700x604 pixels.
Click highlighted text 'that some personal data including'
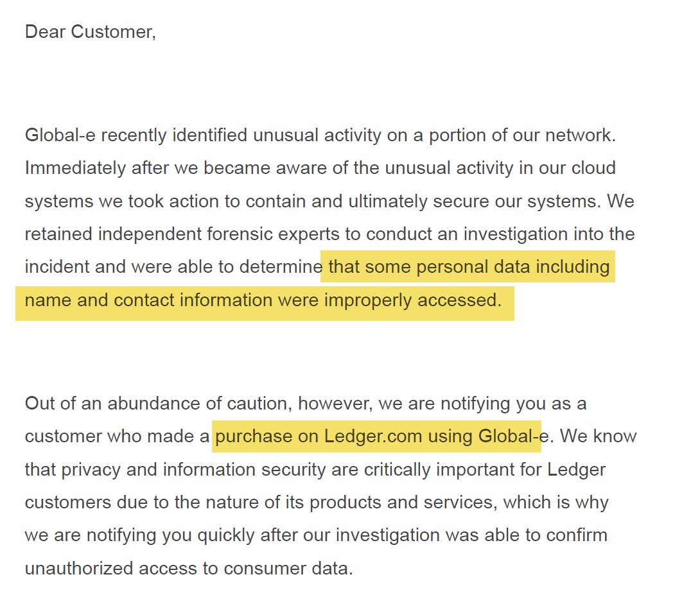click(x=468, y=266)
